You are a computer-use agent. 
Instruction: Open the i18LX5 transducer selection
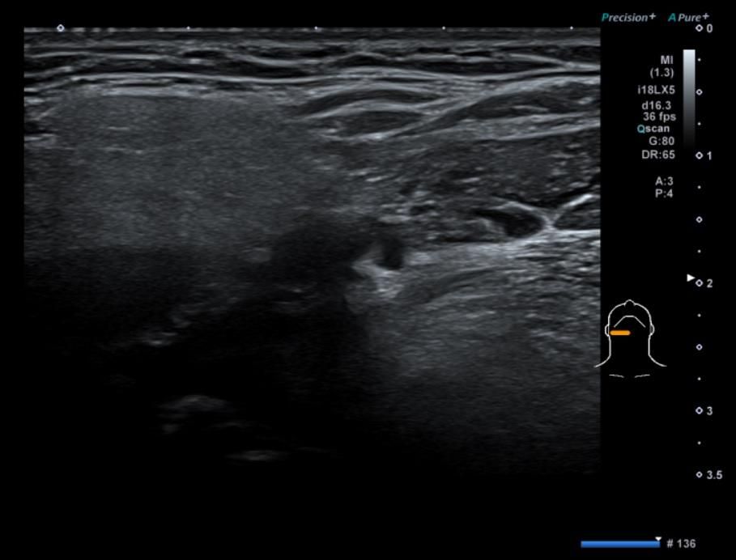(656, 90)
